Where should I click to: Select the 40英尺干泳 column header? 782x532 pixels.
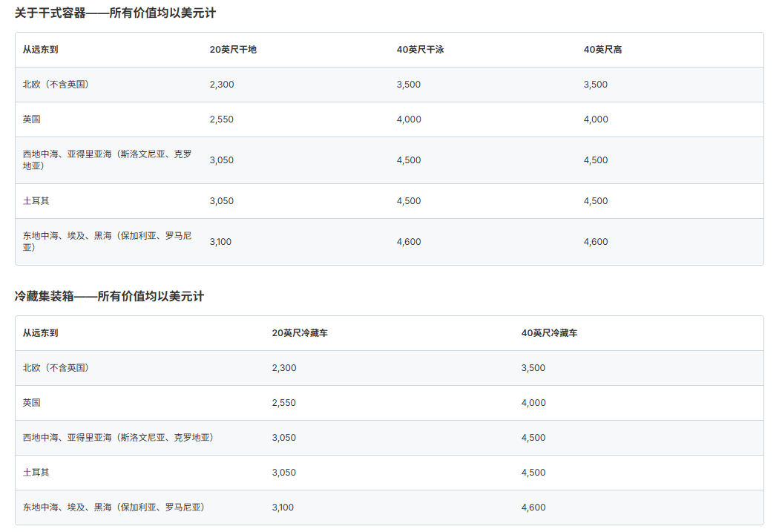point(420,50)
